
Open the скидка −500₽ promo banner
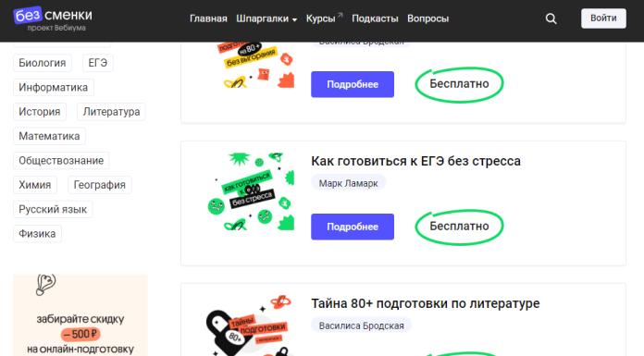(80, 315)
